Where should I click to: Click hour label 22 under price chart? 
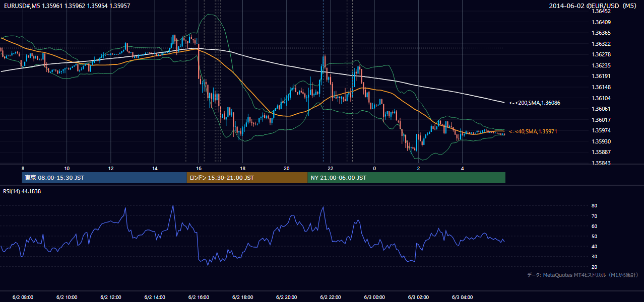pyautogui.click(x=330, y=168)
